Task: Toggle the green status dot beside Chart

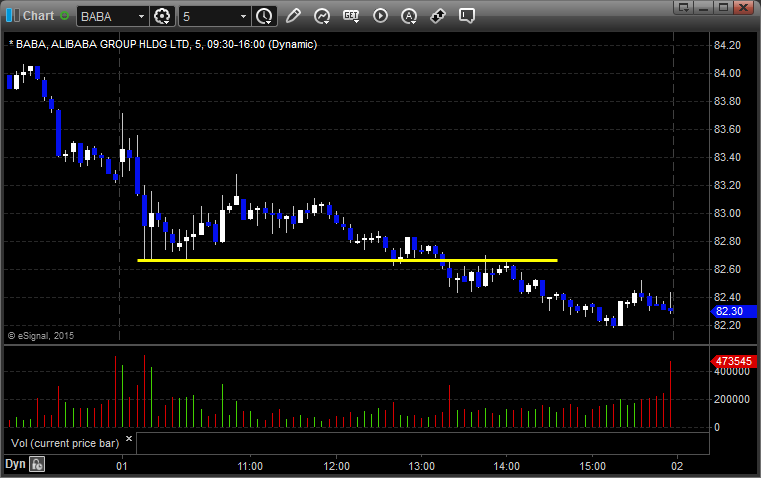Action: [65, 16]
